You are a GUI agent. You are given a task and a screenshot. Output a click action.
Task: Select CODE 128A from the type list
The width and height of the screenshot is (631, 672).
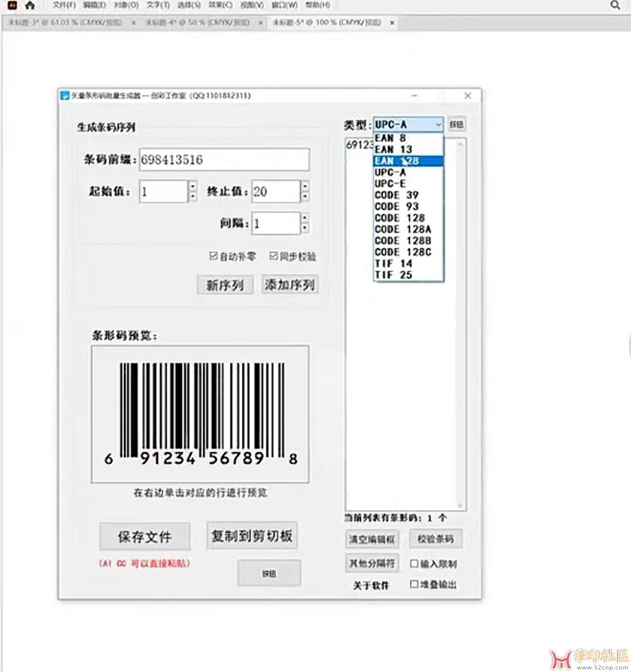408,229
